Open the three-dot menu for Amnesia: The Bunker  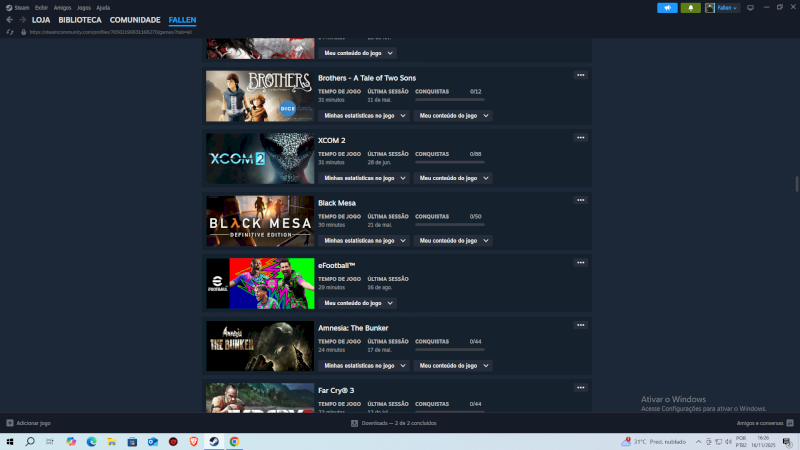(x=581, y=325)
